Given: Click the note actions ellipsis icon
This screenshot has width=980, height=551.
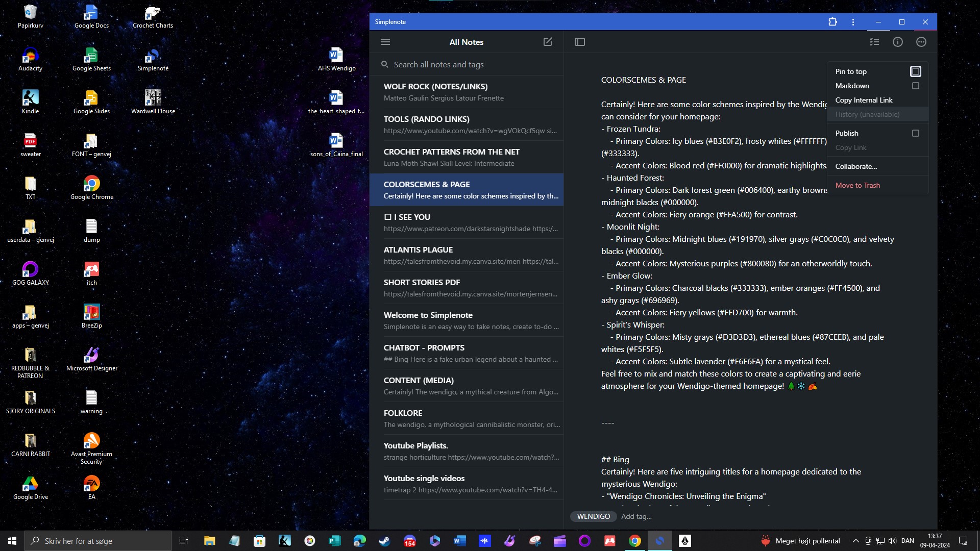Looking at the screenshot, I should click(921, 42).
